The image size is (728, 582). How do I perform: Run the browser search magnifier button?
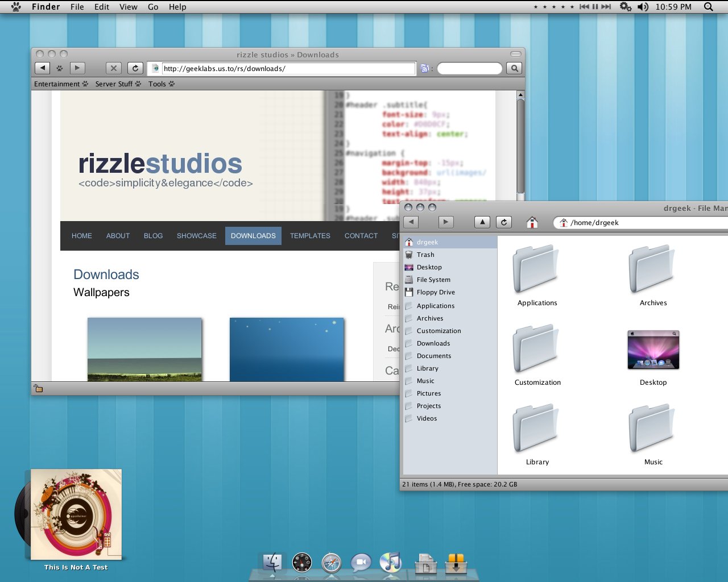point(514,68)
